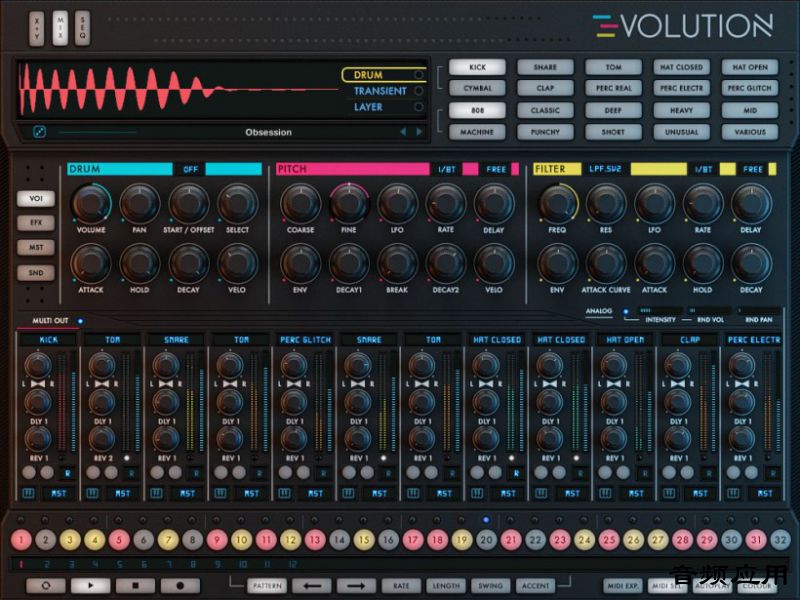
Task: Select the SNARE category tag
Action: [x=545, y=67]
